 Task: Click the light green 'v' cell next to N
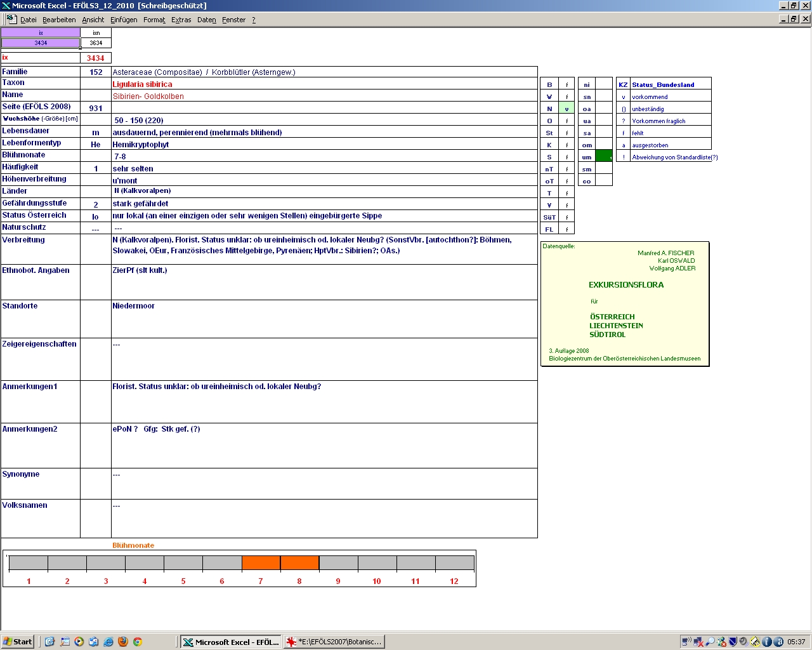click(566, 109)
